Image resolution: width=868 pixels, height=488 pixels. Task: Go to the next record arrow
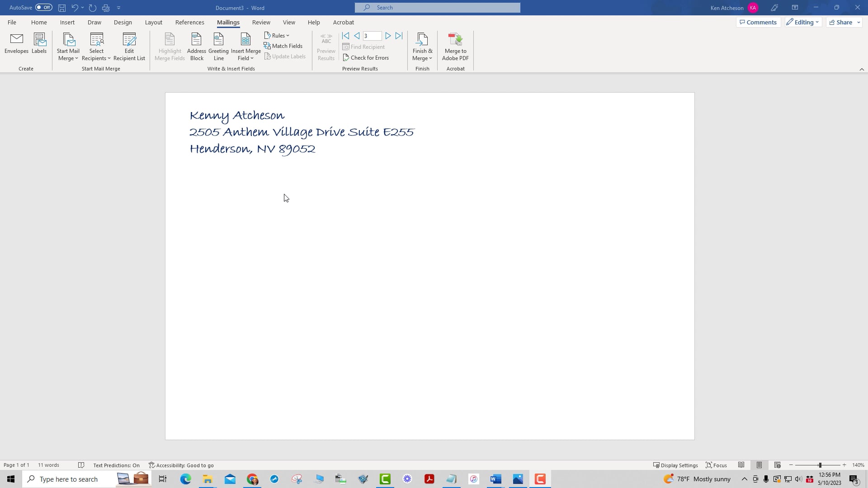pos(388,36)
